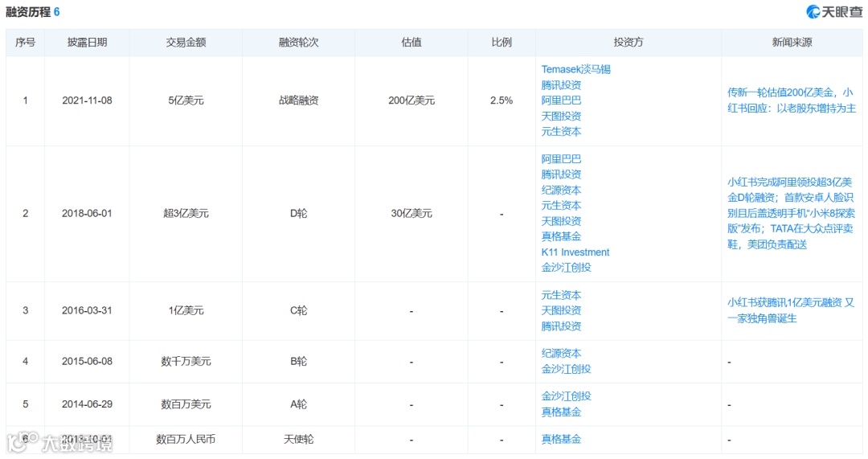Open 真格基金 link in 天使轮 row
The width and height of the screenshot is (868, 459).
(x=561, y=439)
